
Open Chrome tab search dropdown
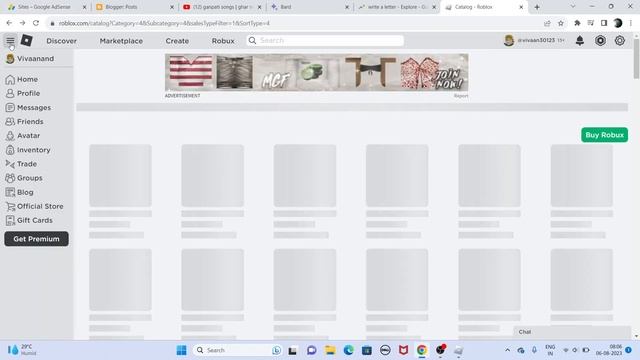point(573,7)
